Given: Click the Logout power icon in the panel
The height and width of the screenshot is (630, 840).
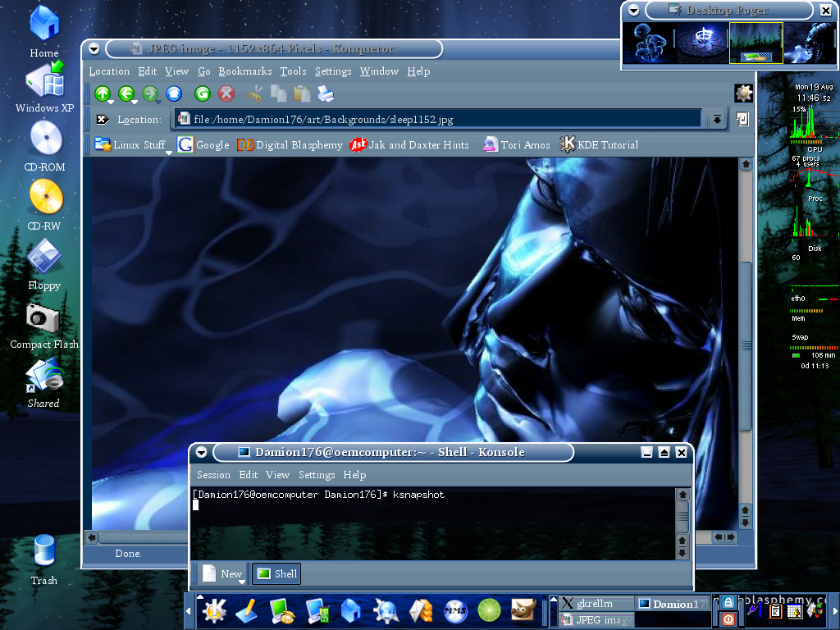Looking at the screenshot, I should pos(728,619).
